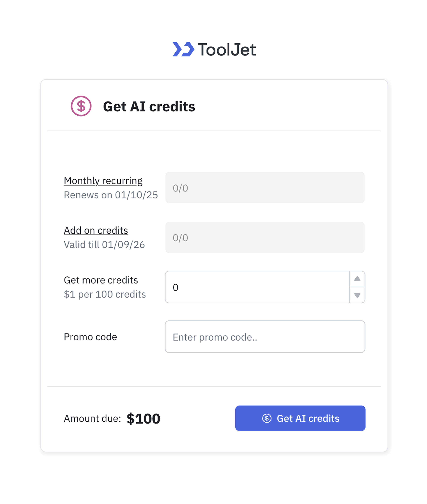Focus the Enter promo code field

click(265, 337)
